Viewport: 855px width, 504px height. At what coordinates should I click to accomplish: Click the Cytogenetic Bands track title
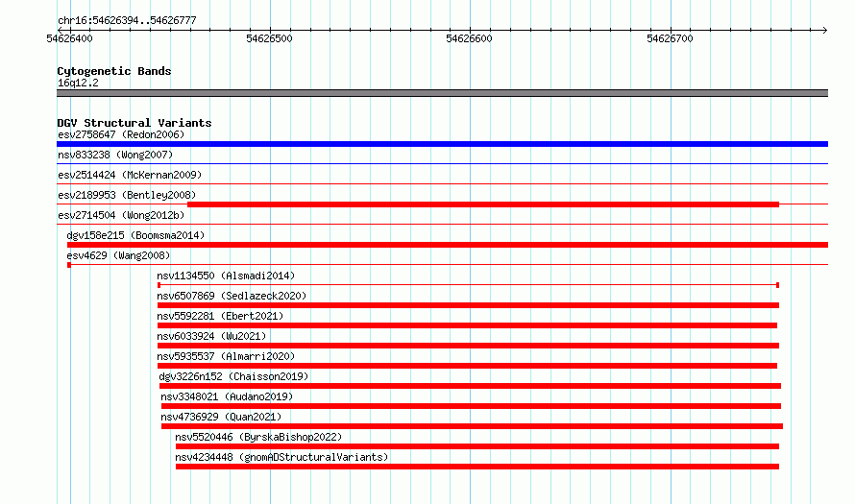(x=114, y=71)
